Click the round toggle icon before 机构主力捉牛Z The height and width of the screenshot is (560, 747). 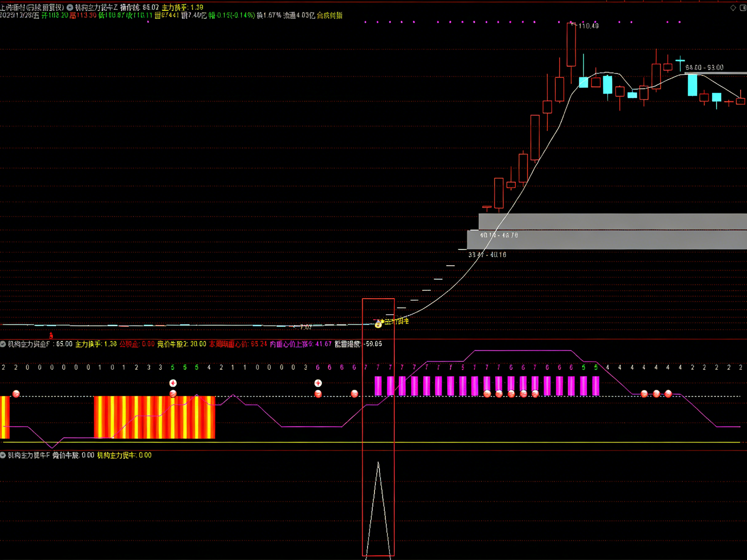point(70,7)
